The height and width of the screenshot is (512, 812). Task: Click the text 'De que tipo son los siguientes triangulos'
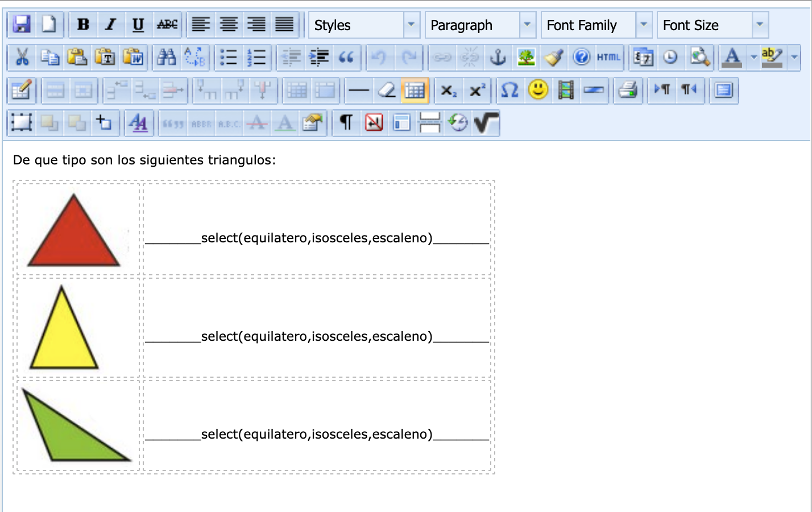[x=144, y=160]
